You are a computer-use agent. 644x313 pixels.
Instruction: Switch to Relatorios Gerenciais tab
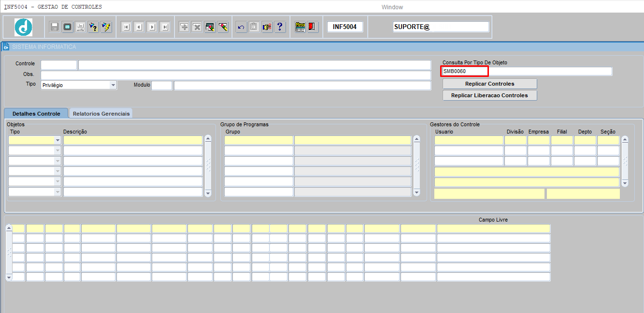tap(101, 114)
